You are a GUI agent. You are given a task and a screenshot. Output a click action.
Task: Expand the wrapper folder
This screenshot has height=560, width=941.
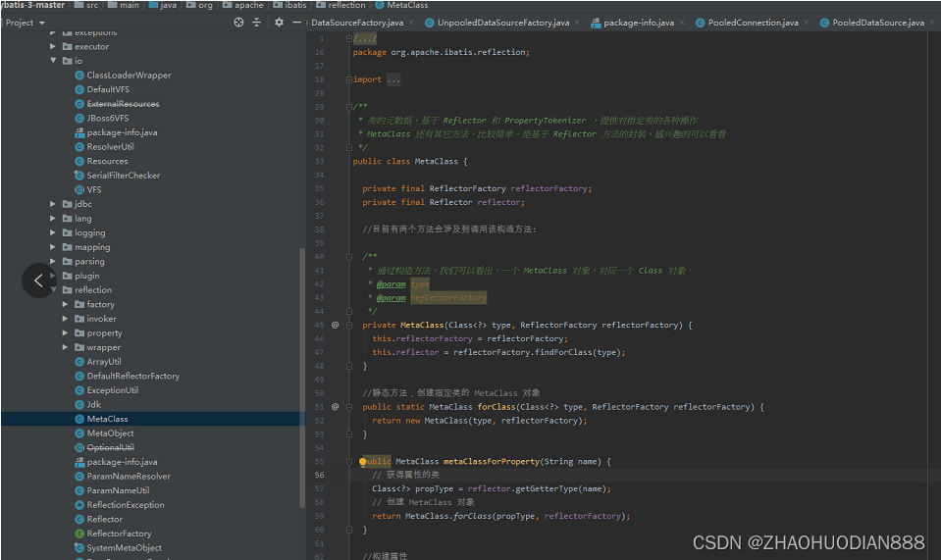tap(65, 347)
